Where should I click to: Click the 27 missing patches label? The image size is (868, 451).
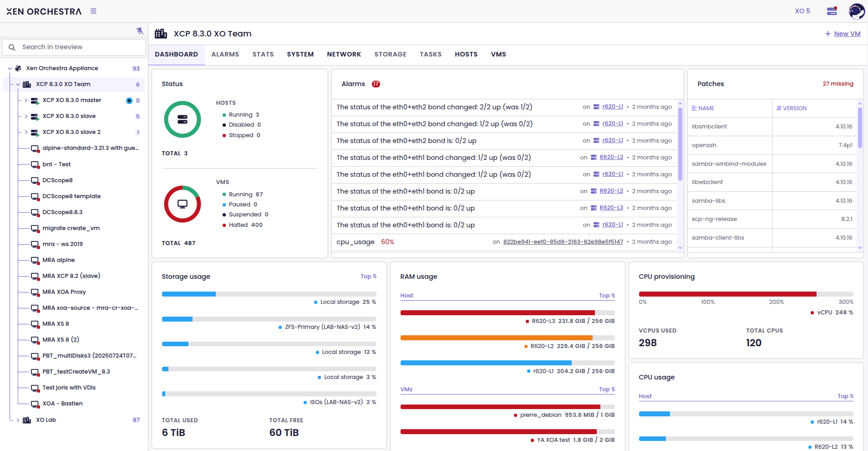[x=838, y=84]
